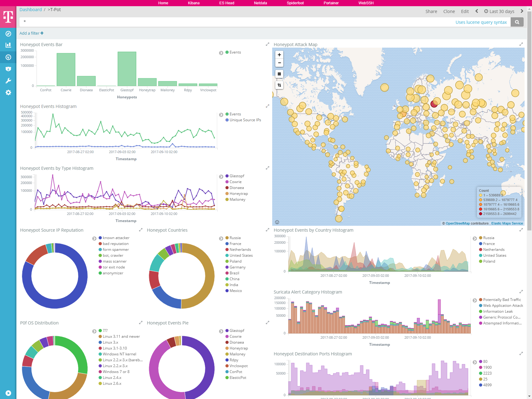The height and width of the screenshot is (399, 532).
Task: Toggle Russia in Honeypot Countries legend
Action: (x=235, y=238)
